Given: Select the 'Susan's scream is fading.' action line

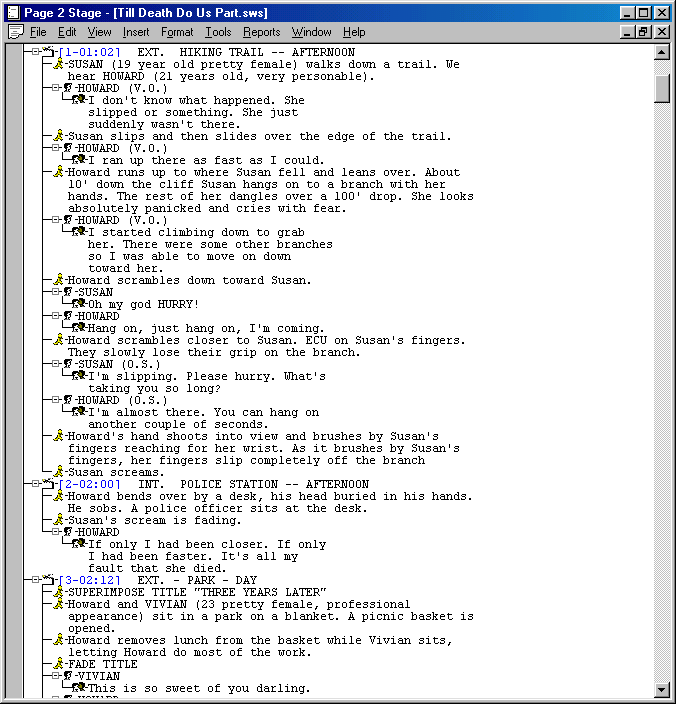Looking at the screenshot, I should [154, 520].
